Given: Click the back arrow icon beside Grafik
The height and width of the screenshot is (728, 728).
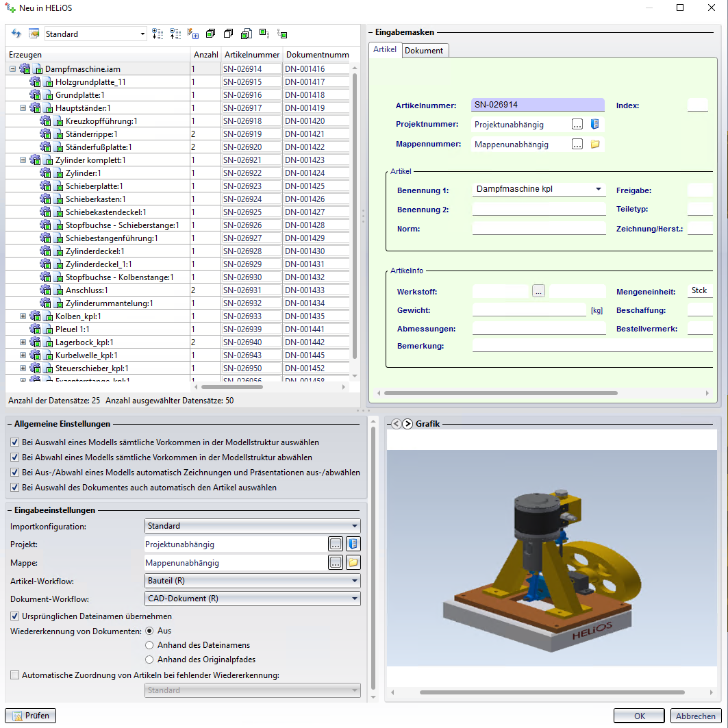Looking at the screenshot, I should point(396,424).
